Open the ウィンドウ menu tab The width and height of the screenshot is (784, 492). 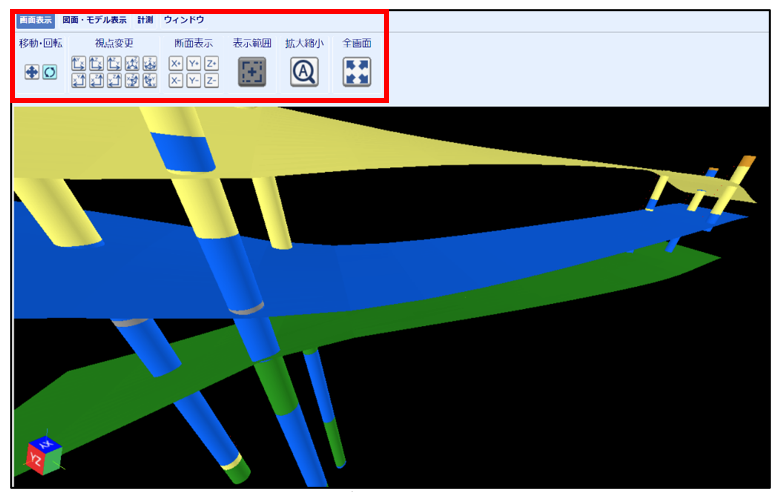(184, 19)
